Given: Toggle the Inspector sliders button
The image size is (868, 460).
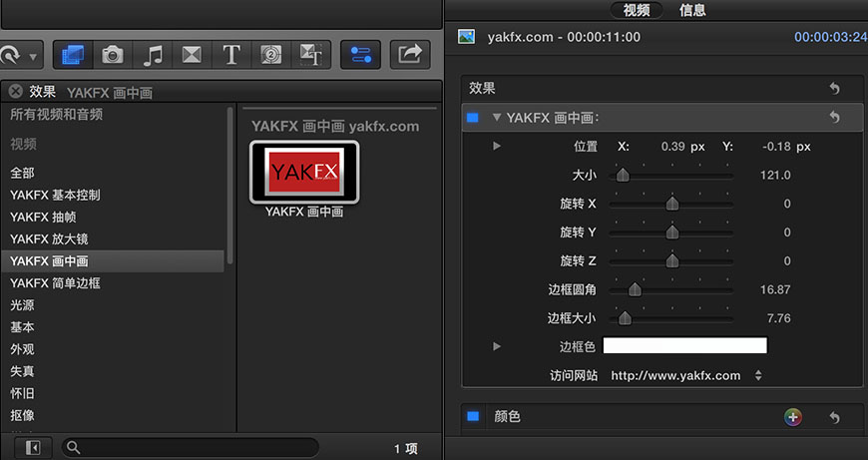Looking at the screenshot, I should tap(360, 55).
